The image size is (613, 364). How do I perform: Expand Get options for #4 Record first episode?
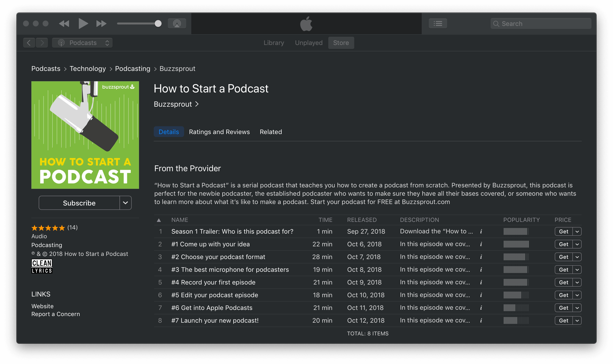(577, 283)
